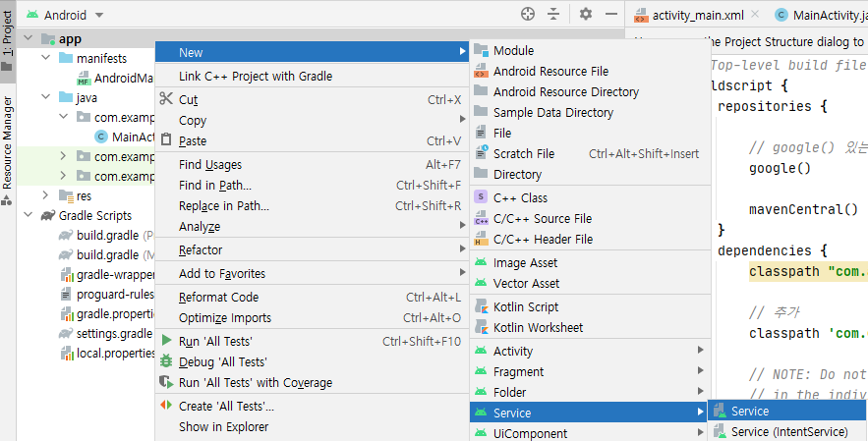Select the MainActivity class file icon
The height and width of the screenshot is (441, 868).
pos(100,137)
